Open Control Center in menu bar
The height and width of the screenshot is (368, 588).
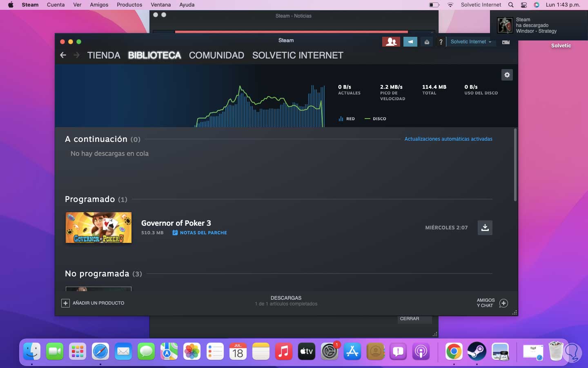(x=524, y=5)
